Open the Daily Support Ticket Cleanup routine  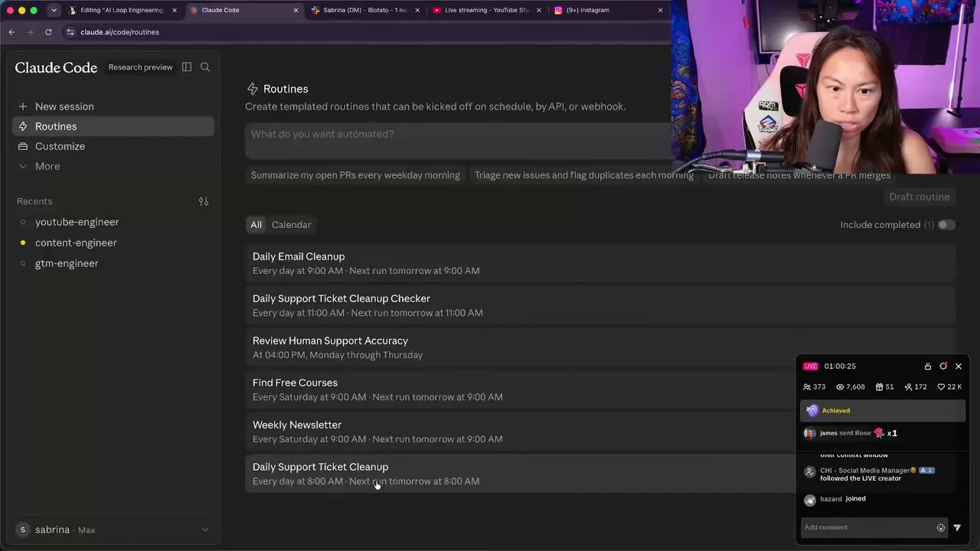click(x=521, y=474)
